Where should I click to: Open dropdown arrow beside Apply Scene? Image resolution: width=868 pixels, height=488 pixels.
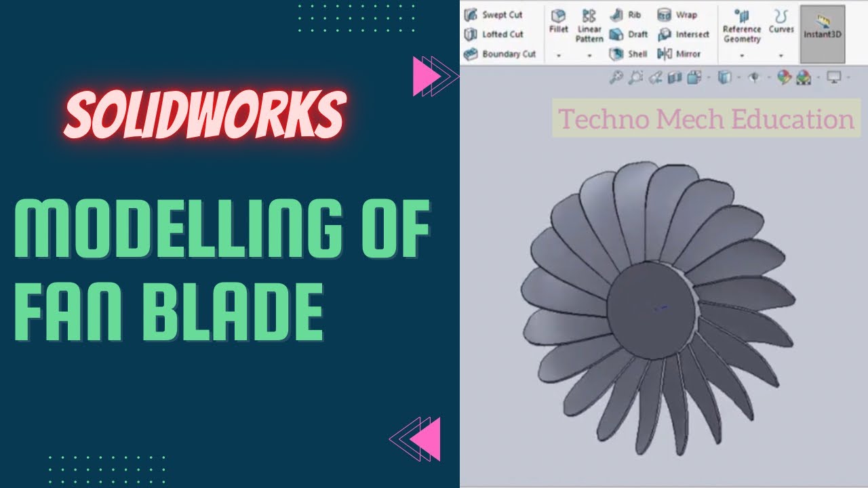818,78
